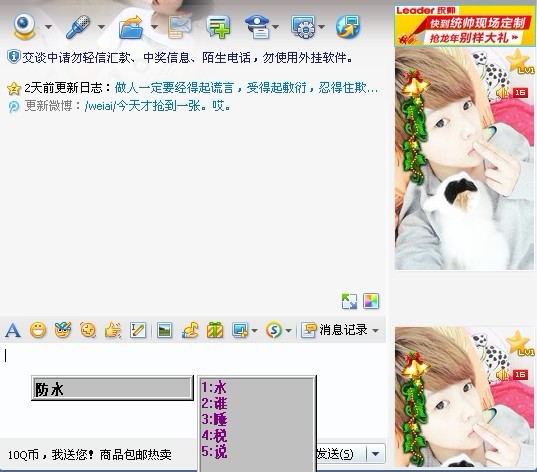Toggle the chat window color skin icon
This screenshot has width=537, height=472.
pyautogui.click(x=371, y=301)
